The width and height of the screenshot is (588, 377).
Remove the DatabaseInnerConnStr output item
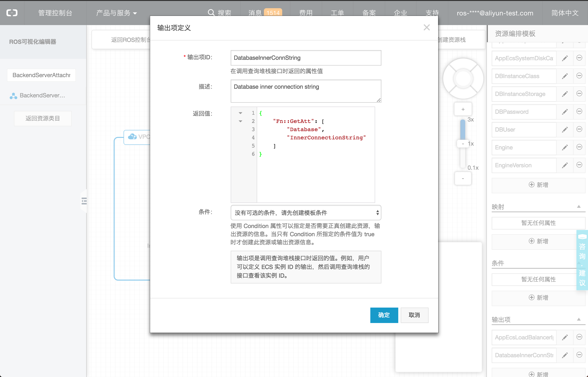[579, 355]
